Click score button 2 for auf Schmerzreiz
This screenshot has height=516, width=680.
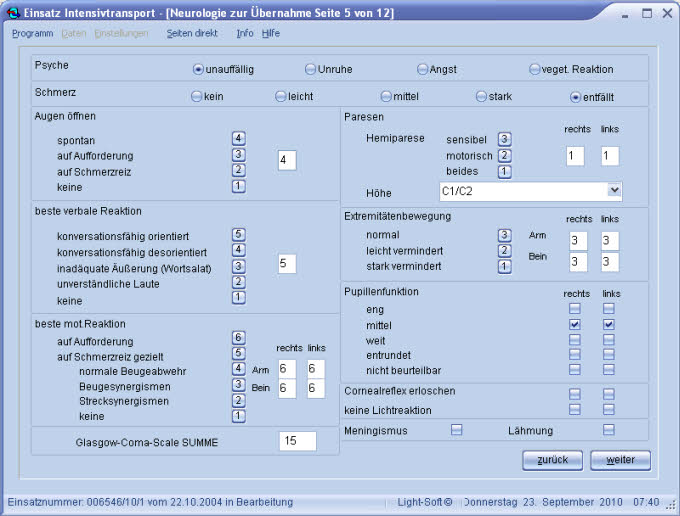point(239,170)
